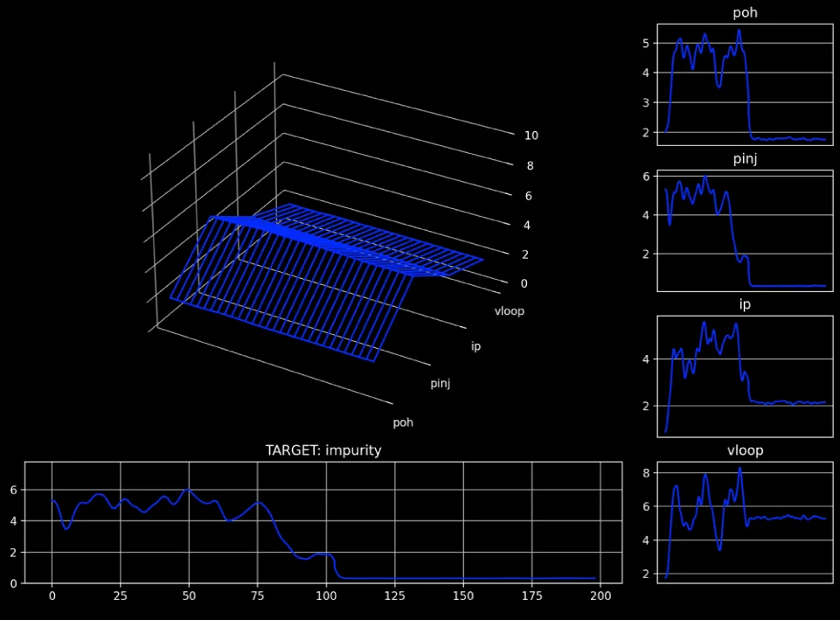The width and height of the screenshot is (840, 620).
Task: Click the 3D z-axis tick label 0
Action: point(524,283)
